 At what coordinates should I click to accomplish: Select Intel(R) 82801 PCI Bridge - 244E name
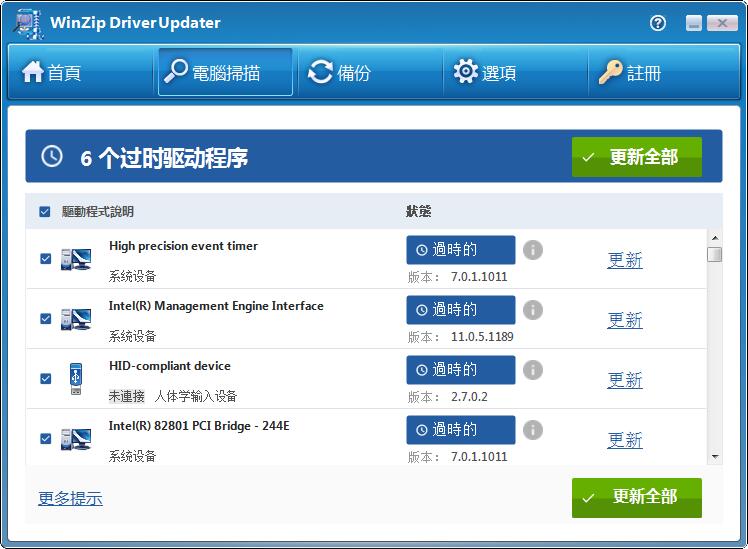199,426
